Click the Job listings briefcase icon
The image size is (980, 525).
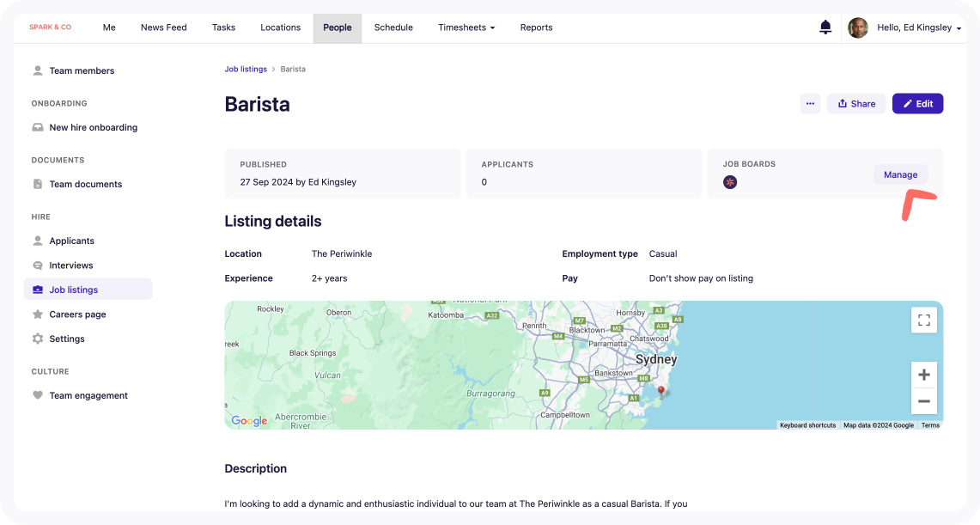point(38,290)
